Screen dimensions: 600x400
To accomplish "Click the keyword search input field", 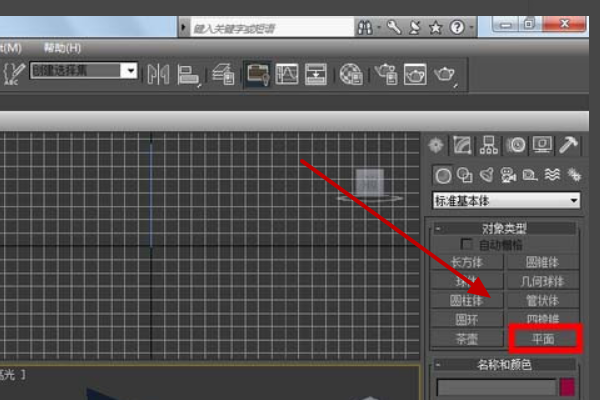I will pyautogui.click(x=272, y=28).
